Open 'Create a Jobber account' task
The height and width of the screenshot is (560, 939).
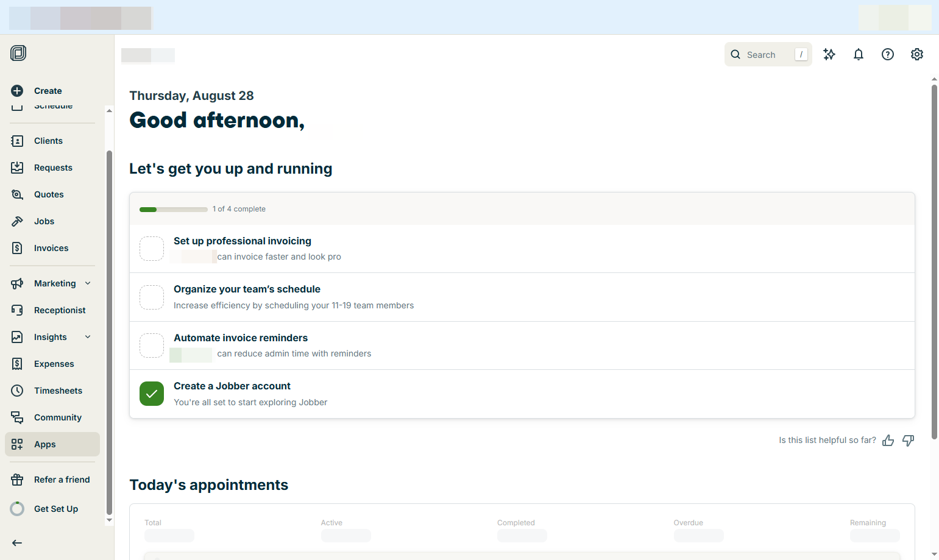pos(522,394)
